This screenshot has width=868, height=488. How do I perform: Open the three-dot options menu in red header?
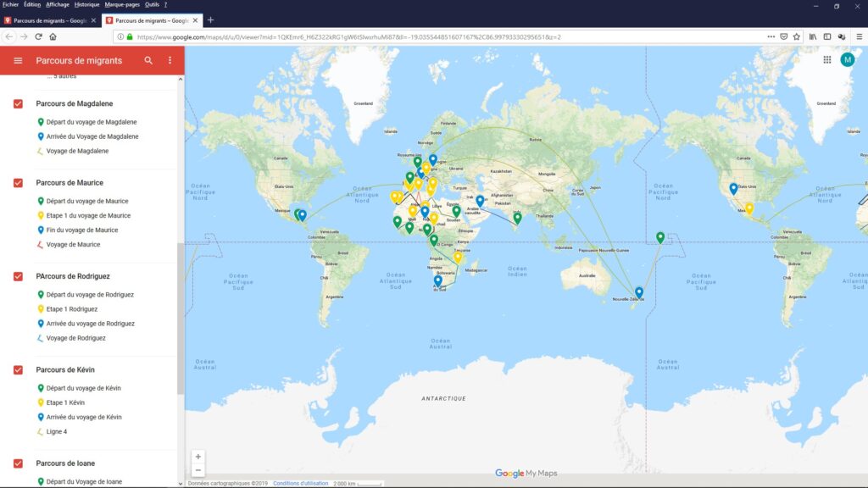coord(170,61)
